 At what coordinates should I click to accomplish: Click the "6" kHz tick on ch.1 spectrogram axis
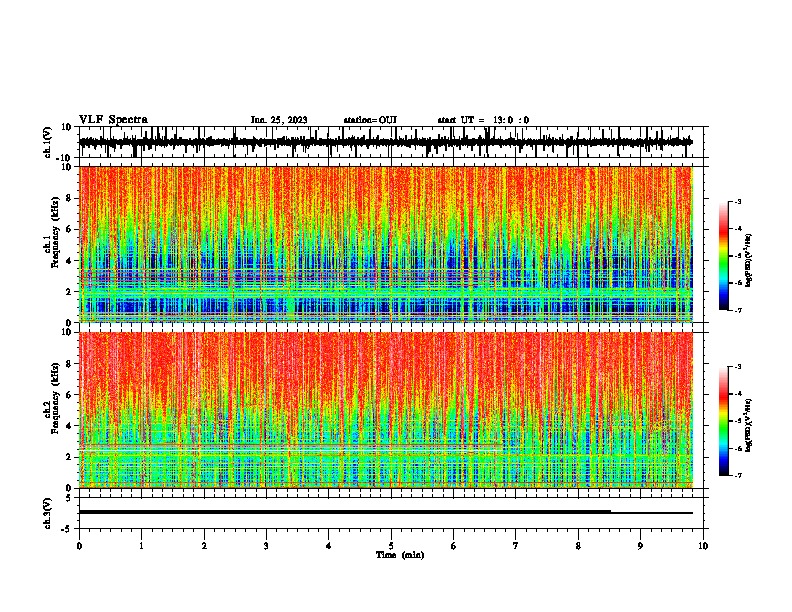[x=69, y=229]
